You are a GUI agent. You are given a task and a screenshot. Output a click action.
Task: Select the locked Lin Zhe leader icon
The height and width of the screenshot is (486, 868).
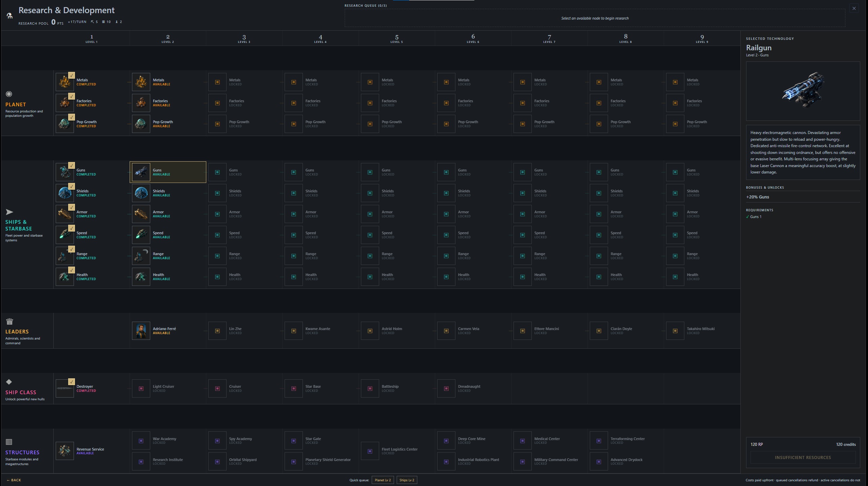click(x=217, y=331)
